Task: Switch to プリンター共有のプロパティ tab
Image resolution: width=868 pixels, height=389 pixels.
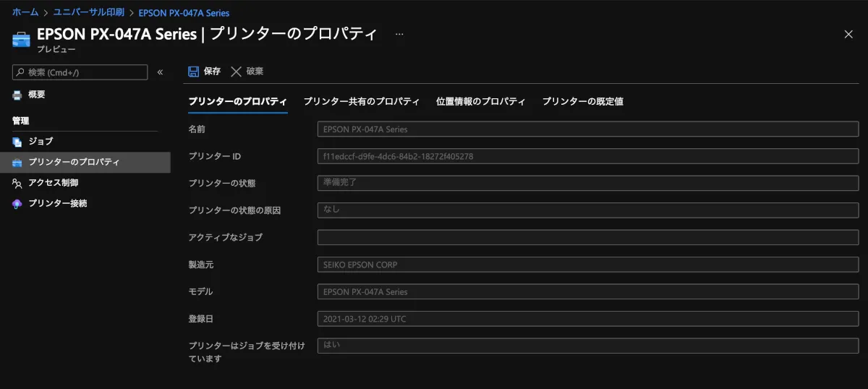Action: pos(362,102)
